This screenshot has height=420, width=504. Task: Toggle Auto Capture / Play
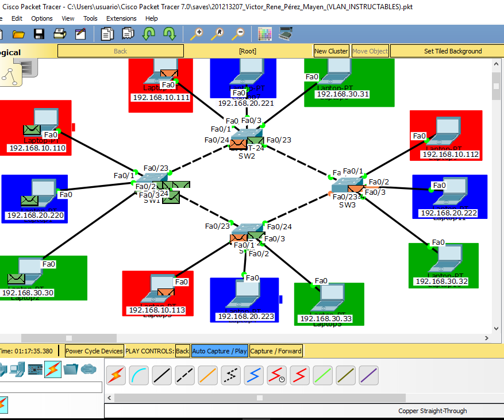(220, 351)
